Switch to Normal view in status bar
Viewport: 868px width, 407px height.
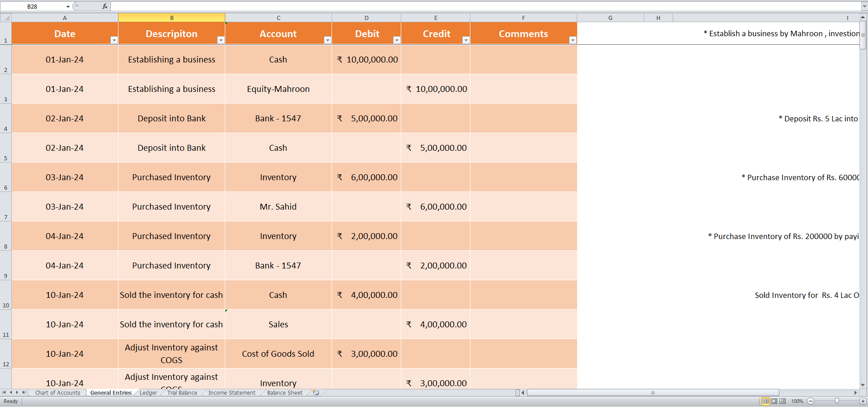[765, 401]
